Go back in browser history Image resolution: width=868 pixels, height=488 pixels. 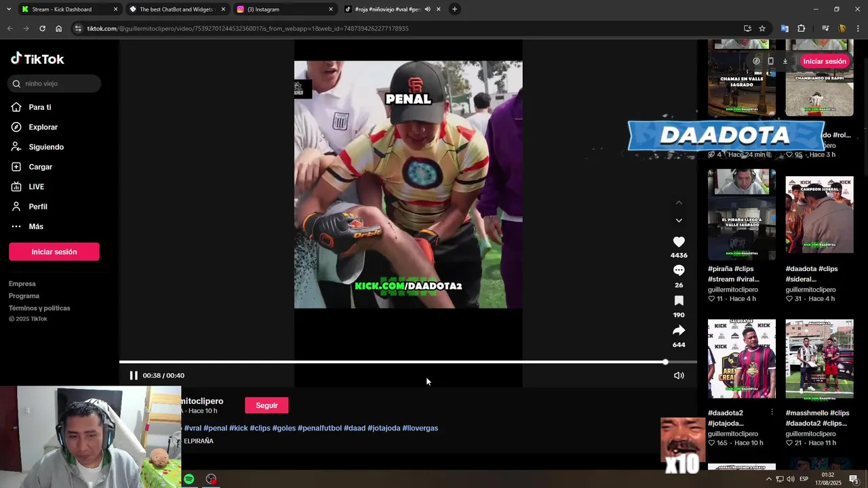pyautogui.click(x=9, y=28)
